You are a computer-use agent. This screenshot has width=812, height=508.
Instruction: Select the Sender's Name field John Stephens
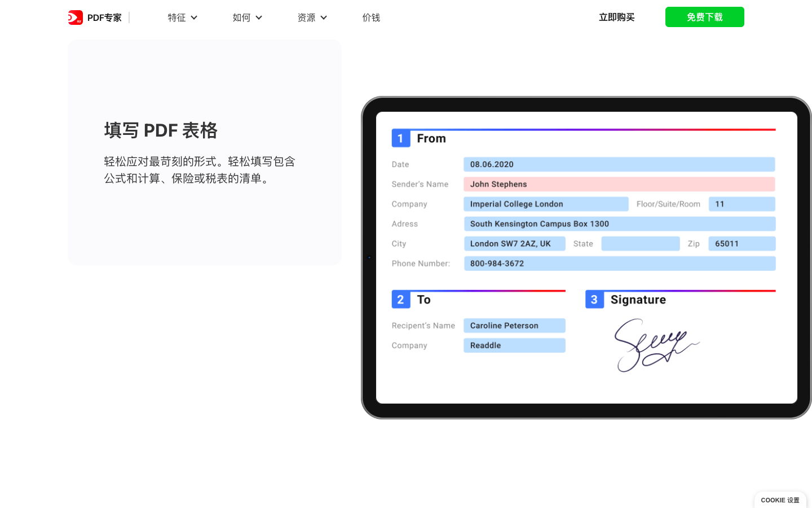point(619,184)
